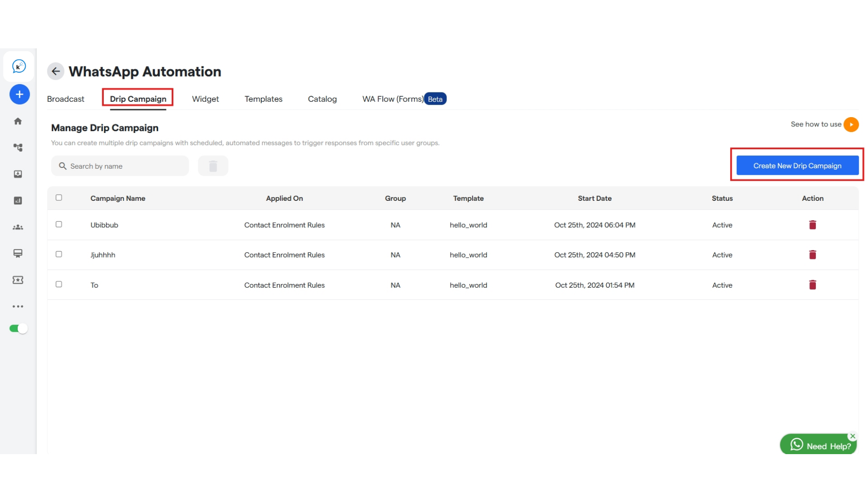Click the Template column header

coord(468,198)
